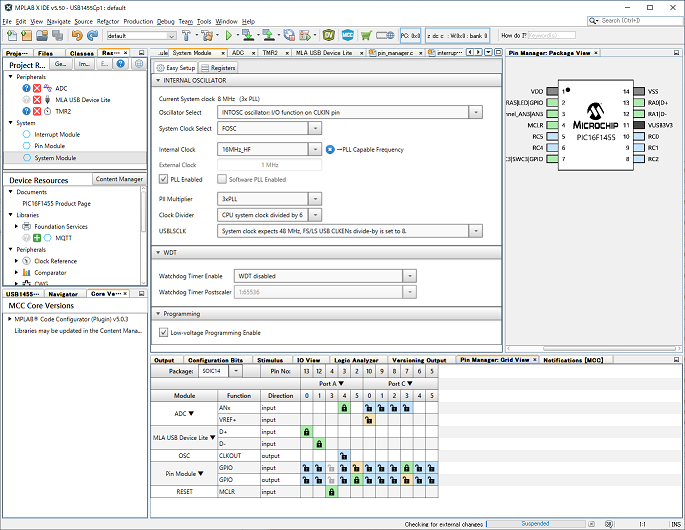
Task: Open the Data Visualizer DV icon
Action: coord(329,35)
